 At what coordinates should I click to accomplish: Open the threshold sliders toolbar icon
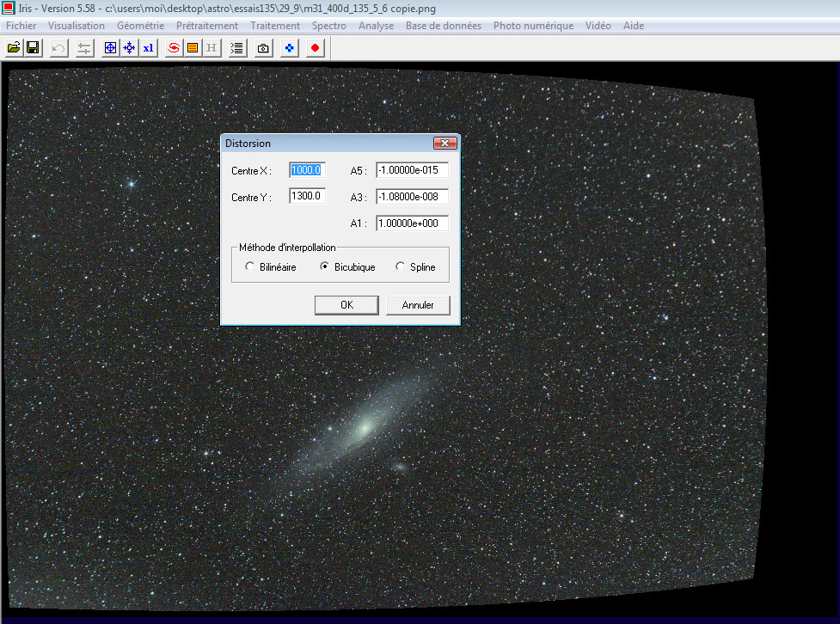click(84, 48)
